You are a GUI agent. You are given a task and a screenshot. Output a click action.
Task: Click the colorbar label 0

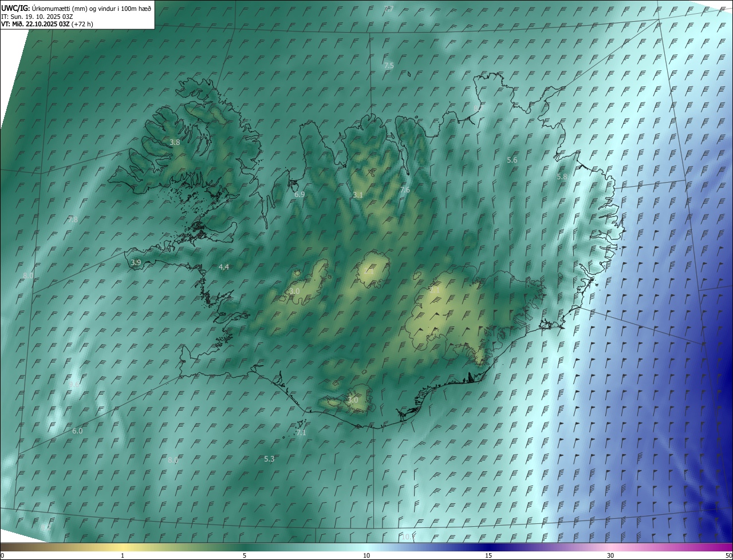pyautogui.click(x=2, y=555)
